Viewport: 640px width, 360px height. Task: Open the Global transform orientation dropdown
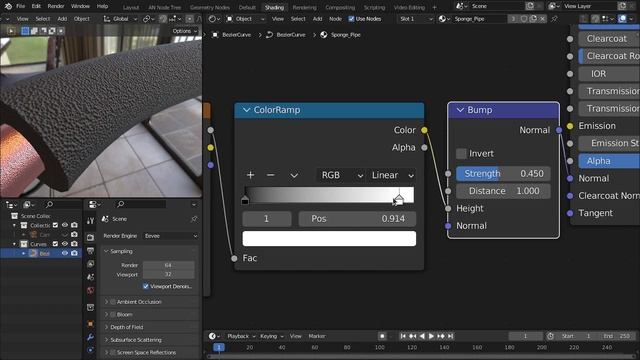tap(120, 19)
